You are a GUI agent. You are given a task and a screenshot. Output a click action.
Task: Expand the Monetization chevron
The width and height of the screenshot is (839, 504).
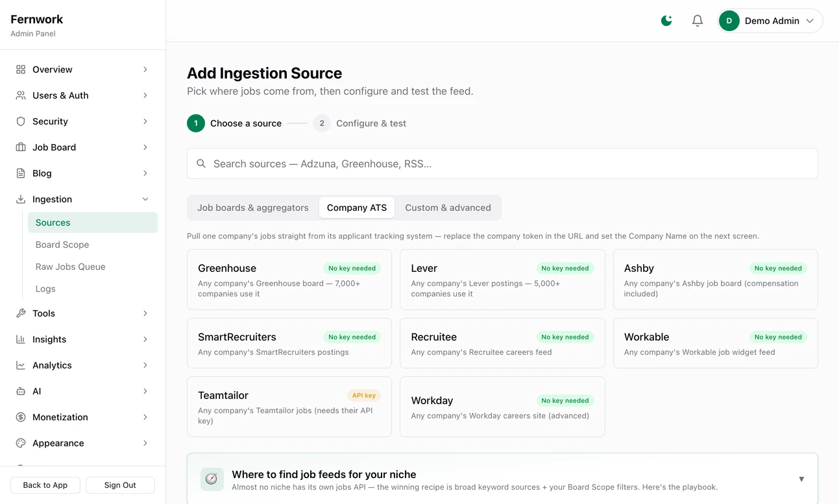coord(145,417)
